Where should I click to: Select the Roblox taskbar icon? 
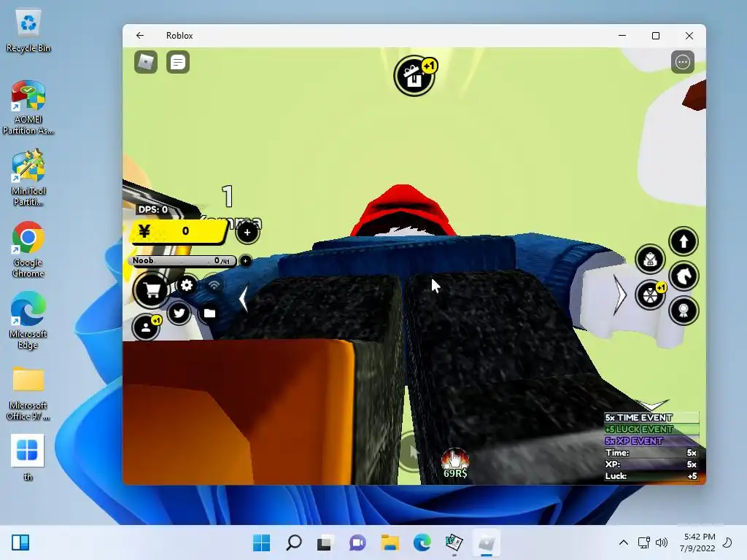[x=487, y=542]
